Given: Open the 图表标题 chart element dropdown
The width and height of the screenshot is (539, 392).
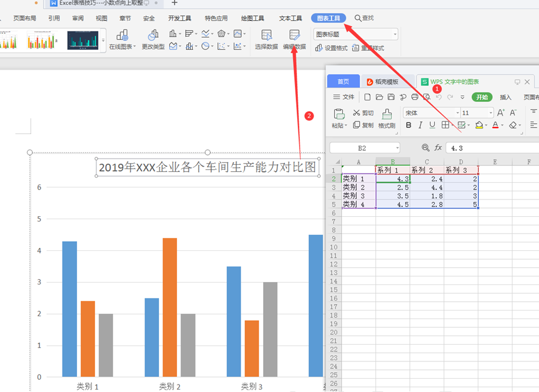Looking at the screenshot, I should pyautogui.click(x=394, y=35).
